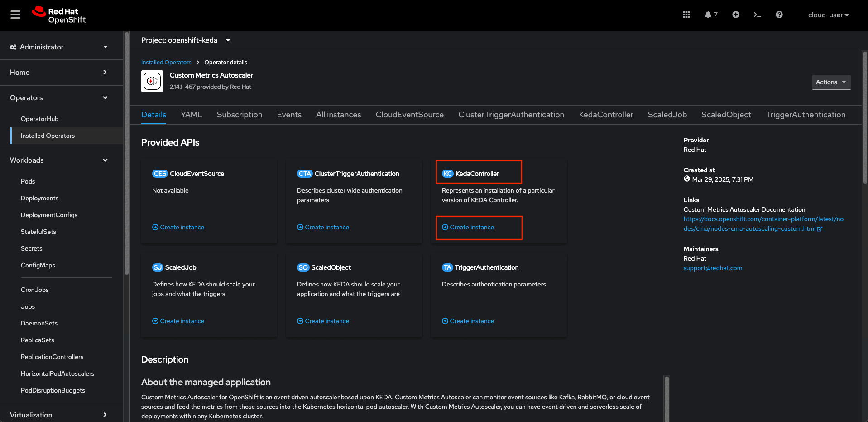The image size is (868, 422).
Task: Click the Custom Metrics Autoscaler operator logo
Action: (152, 81)
